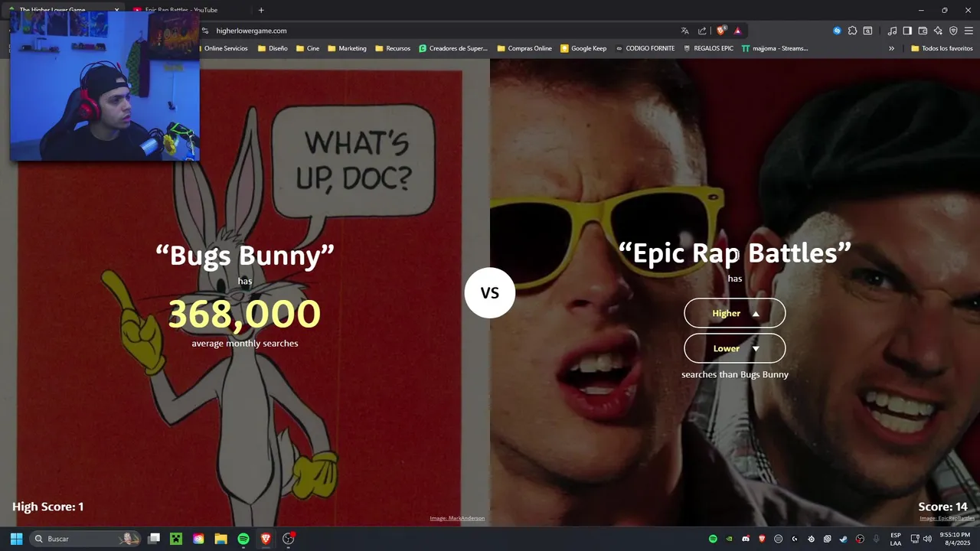Viewport: 980px width, 551px height.
Task: Switch to Brave browser on the taskbar
Action: point(266,539)
